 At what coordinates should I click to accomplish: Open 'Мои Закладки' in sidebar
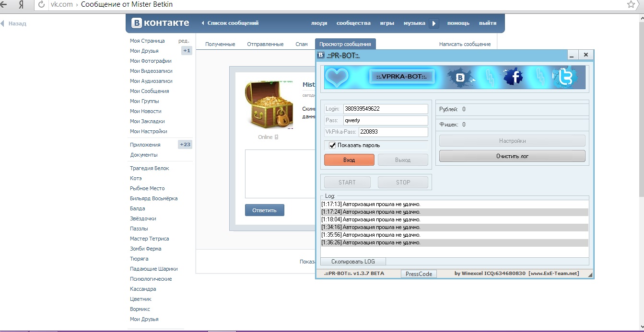[x=147, y=121]
